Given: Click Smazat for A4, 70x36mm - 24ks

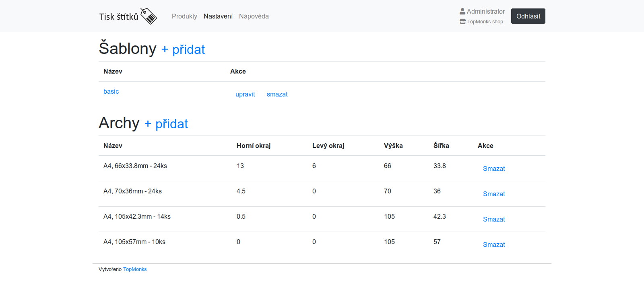Looking at the screenshot, I should pos(494,194).
